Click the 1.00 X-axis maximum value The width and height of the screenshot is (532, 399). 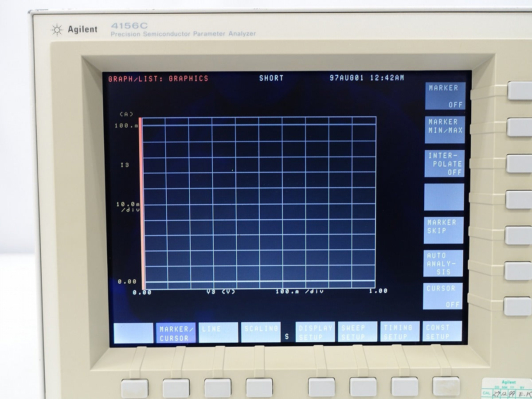coord(378,291)
